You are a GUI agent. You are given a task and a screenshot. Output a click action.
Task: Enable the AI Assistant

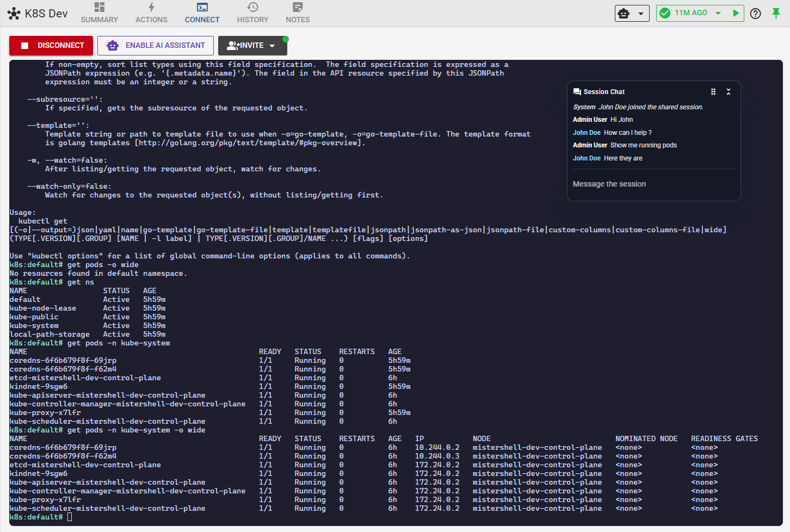(x=156, y=46)
